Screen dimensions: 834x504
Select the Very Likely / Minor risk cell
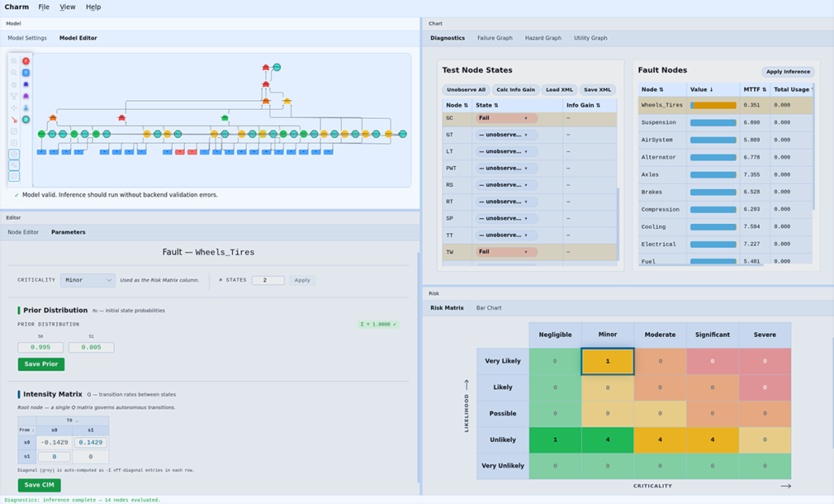(608, 361)
